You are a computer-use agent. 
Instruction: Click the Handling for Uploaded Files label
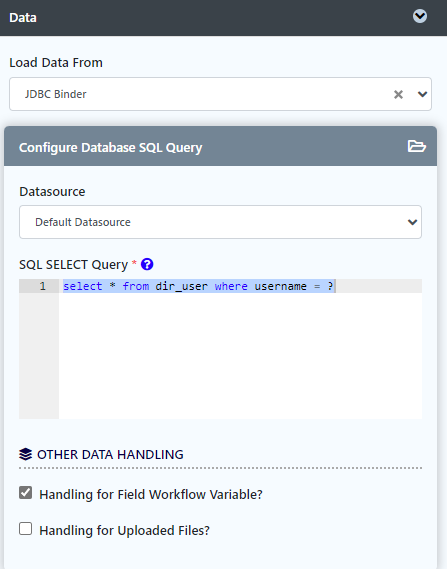[124, 531]
